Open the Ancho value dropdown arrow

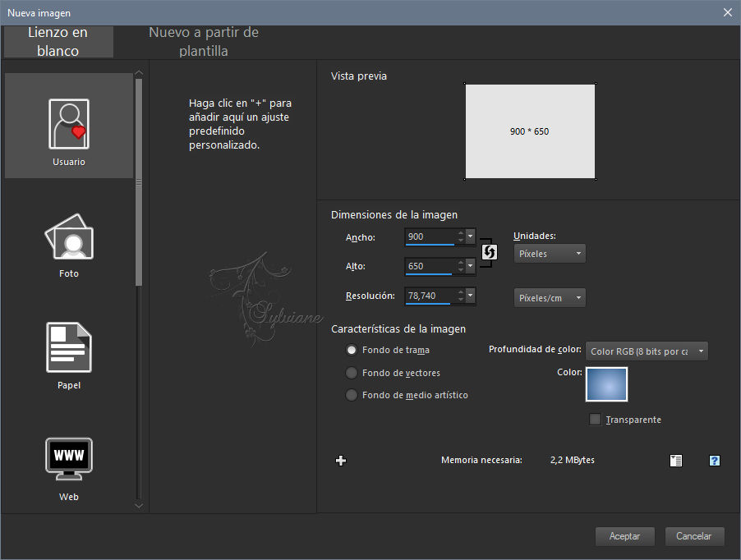(x=470, y=236)
